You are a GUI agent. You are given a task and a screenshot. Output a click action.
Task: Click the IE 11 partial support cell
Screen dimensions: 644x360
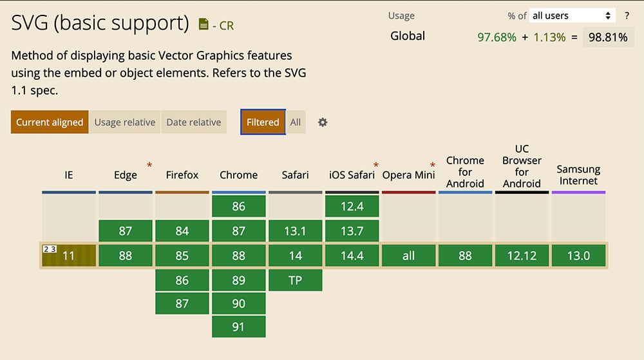[x=69, y=255]
